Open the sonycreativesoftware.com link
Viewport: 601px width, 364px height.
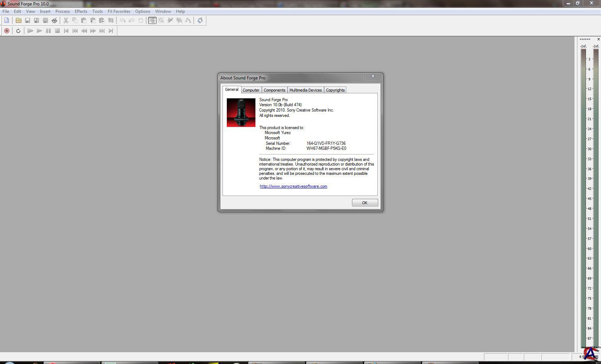pyautogui.click(x=293, y=186)
